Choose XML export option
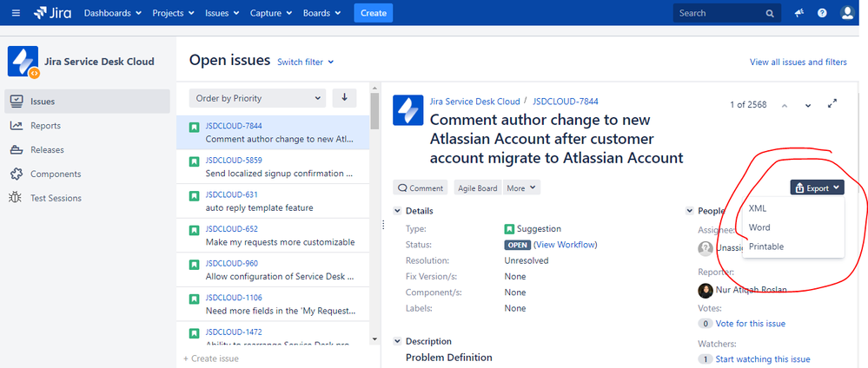The height and width of the screenshot is (368, 868). click(793, 208)
